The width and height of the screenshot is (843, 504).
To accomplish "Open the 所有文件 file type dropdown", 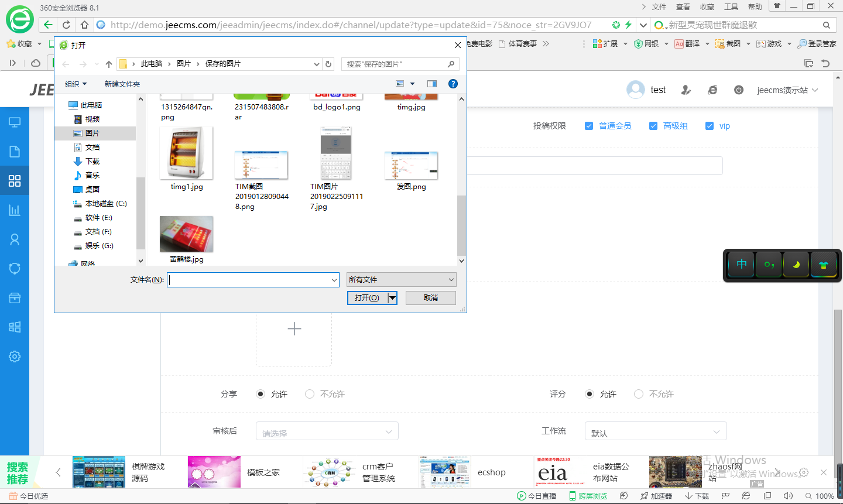I will point(401,280).
